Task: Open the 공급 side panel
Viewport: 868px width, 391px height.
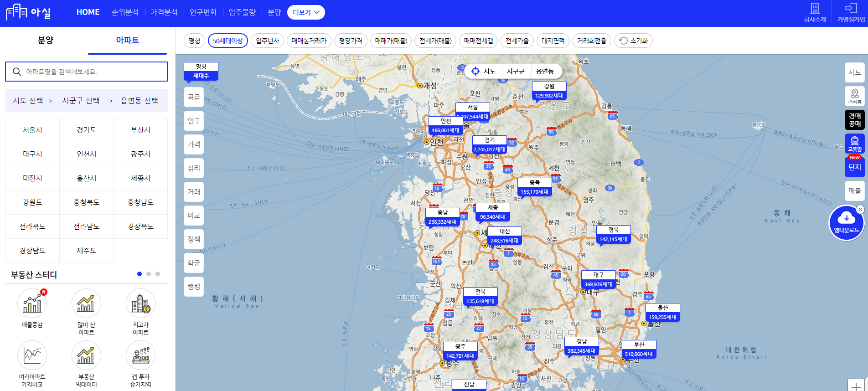Action: tap(194, 97)
